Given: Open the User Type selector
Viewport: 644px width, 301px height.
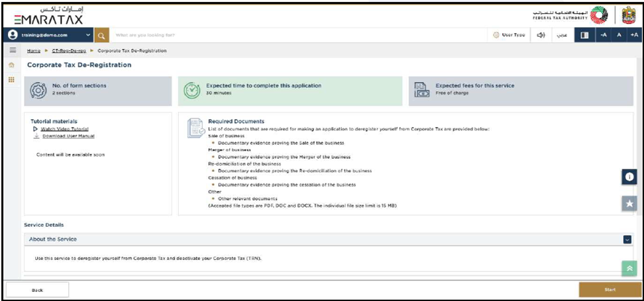Looking at the screenshot, I should coord(510,35).
